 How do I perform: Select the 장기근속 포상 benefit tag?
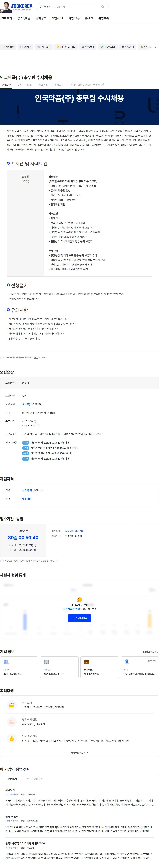(x=108, y=47)
